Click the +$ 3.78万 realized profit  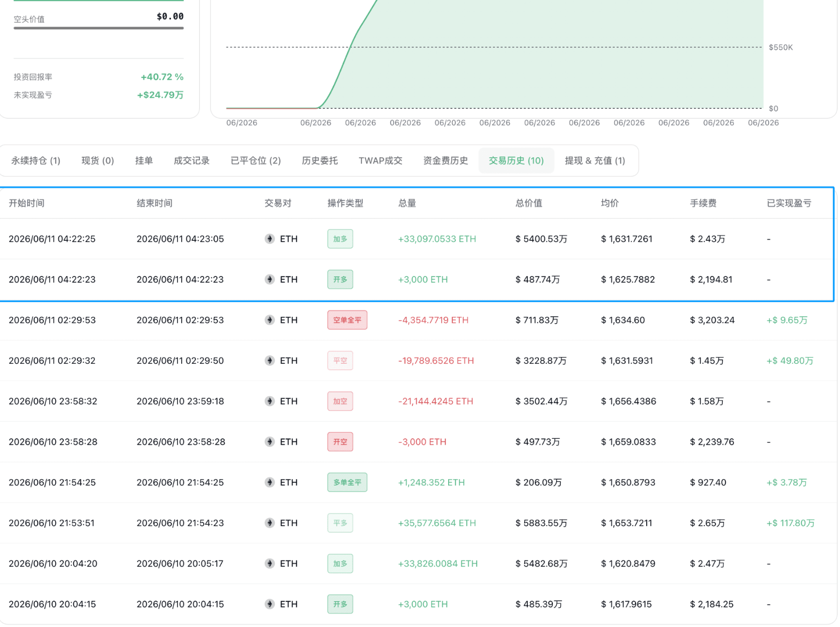pos(787,482)
